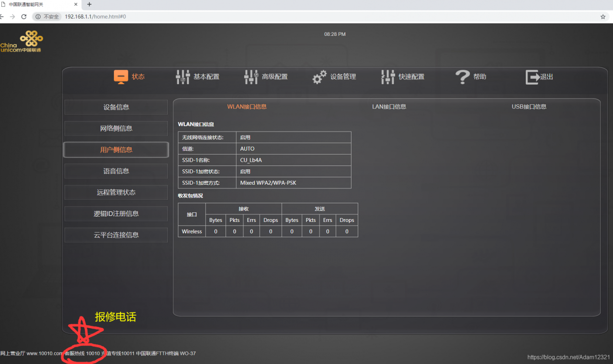
Task: Click the 退出 logout icon
Action: click(533, 77)
